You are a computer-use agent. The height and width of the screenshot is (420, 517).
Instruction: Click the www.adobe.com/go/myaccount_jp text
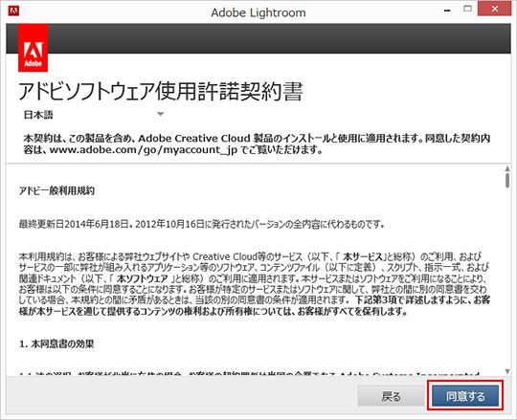(x=143, y=150)
